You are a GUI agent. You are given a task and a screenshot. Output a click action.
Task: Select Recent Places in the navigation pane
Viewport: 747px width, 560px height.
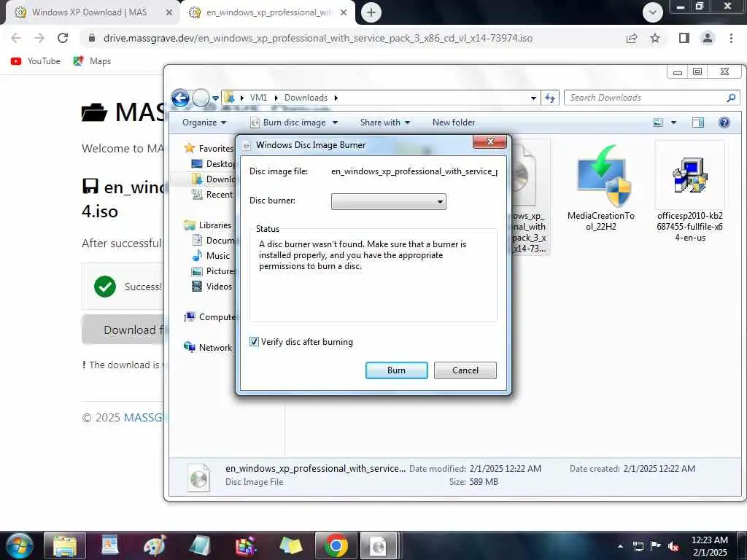pos(212,194)
